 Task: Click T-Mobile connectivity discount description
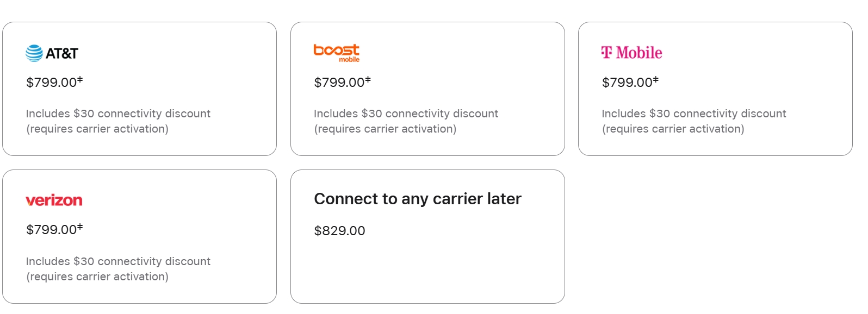[x=694, y=121]
